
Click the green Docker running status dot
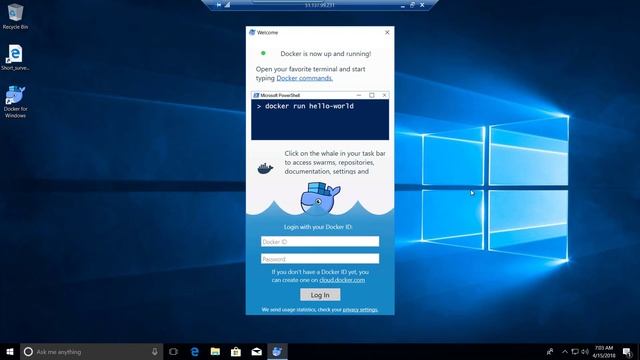click(263, 53)
